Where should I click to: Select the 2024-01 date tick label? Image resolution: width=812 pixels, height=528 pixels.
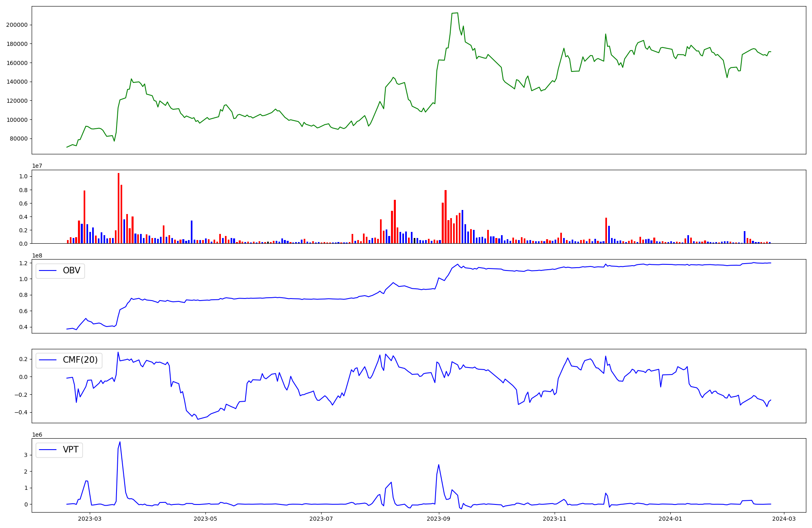(x=670, y=519)
